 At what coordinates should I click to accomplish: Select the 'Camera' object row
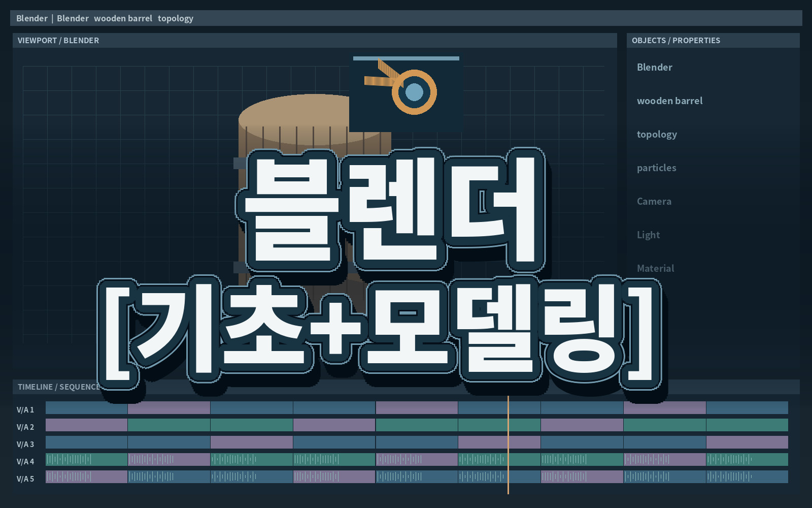(654, 201)
